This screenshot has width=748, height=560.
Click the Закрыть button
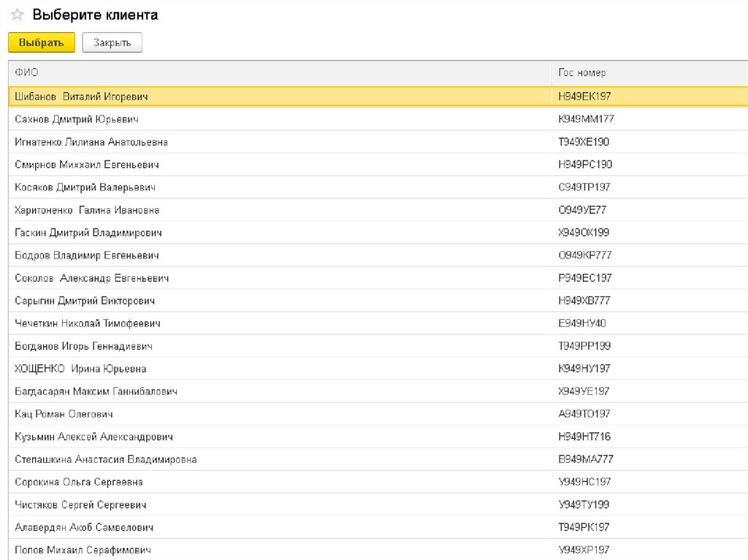pos(112,43)
